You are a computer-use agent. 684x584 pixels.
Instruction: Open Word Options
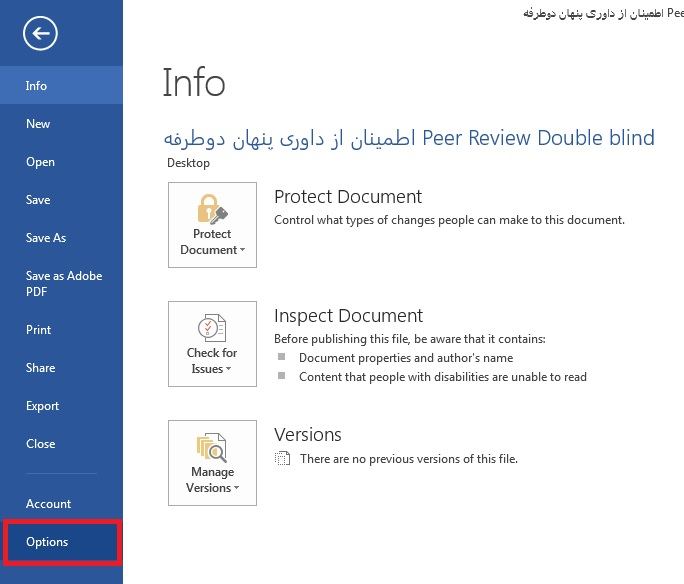(62, 542)
